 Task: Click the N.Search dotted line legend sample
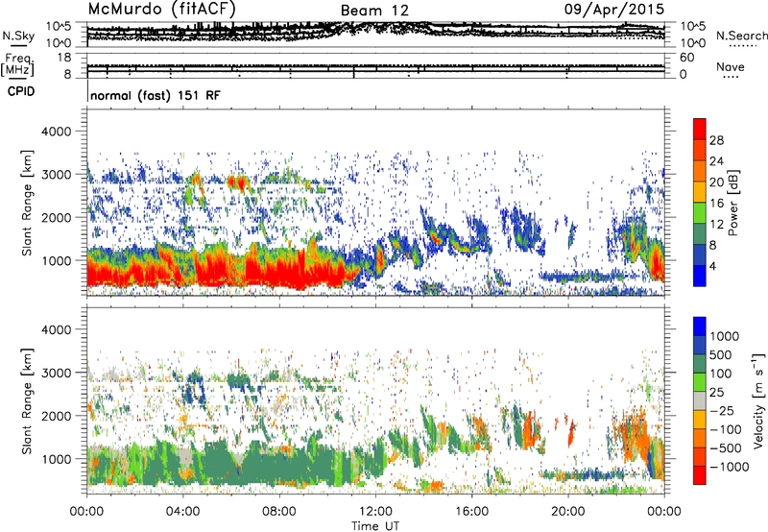742,46
